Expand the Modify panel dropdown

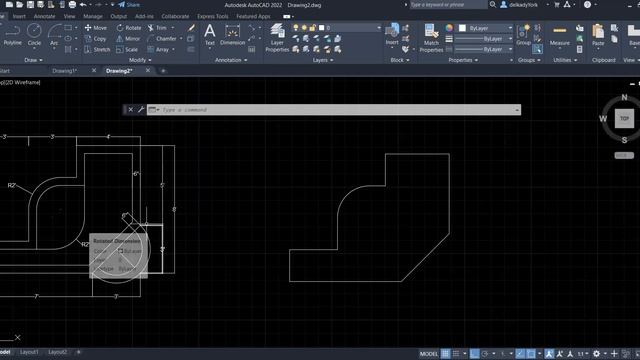click(x=140, y=60)
